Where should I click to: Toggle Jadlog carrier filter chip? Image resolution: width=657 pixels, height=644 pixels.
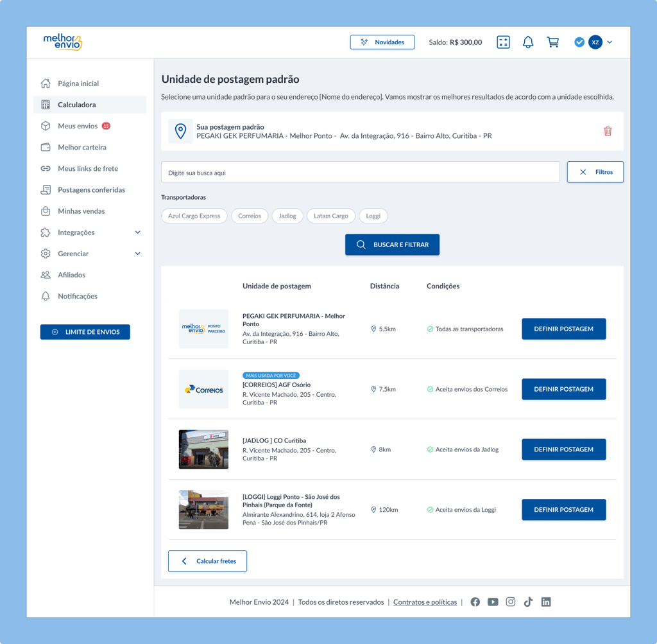(287, 216)
